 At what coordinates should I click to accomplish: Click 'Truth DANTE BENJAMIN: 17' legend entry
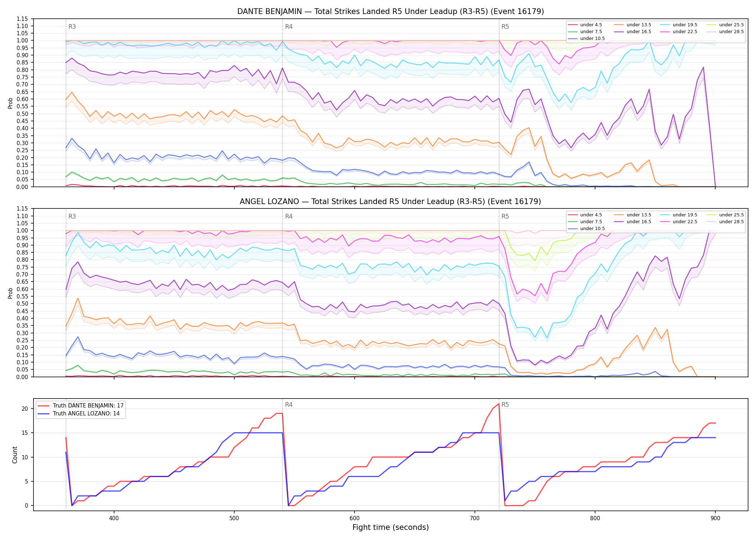point(81,406)
